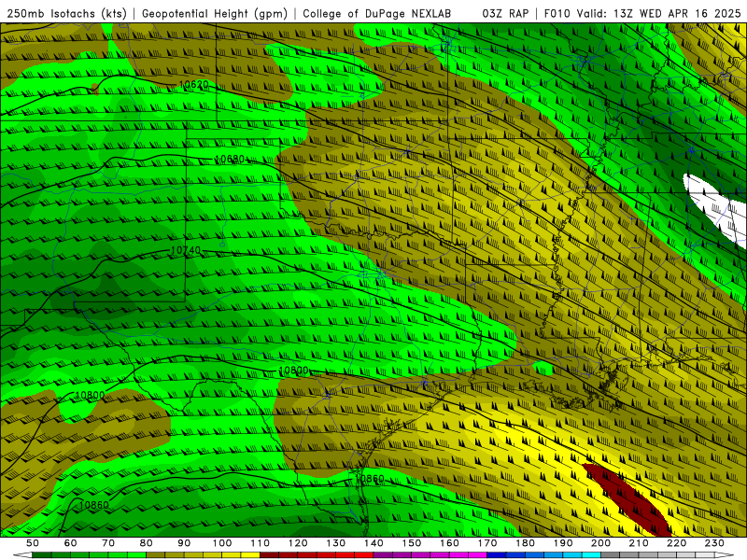Click the 10620 height contour label
Screen dimensions: 747x560
193,85
